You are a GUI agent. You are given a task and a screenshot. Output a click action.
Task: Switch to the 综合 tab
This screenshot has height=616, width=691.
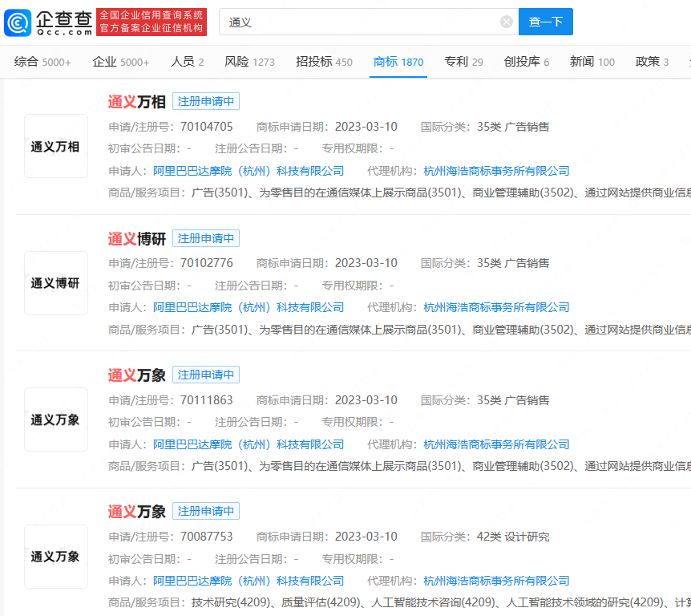click(42, 62)
